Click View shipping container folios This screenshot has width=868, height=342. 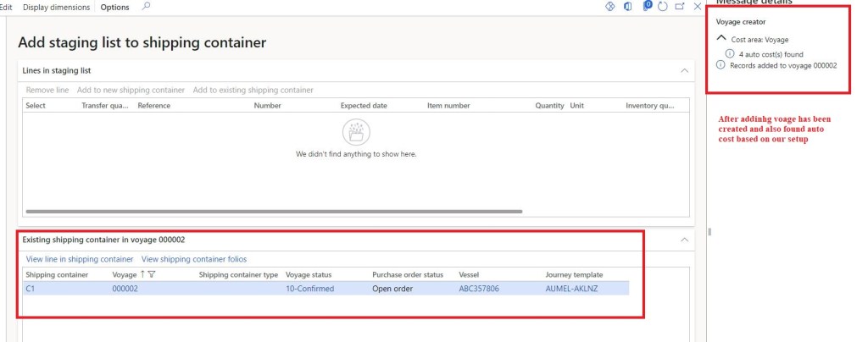194,259
